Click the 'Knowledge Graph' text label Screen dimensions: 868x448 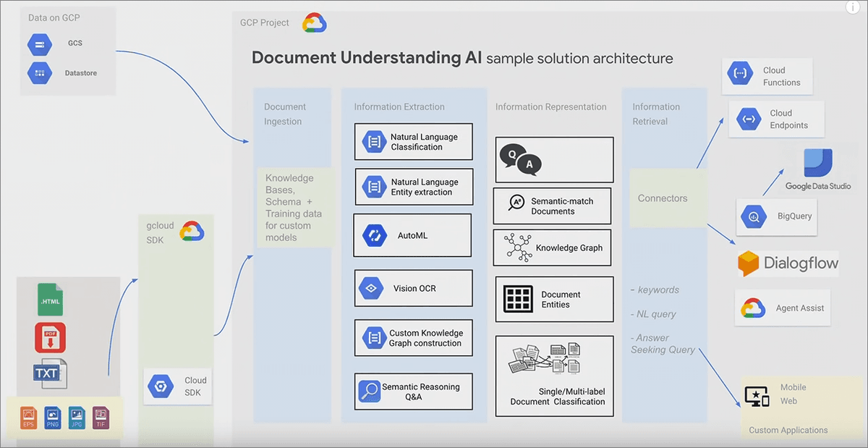coord(569,248)
